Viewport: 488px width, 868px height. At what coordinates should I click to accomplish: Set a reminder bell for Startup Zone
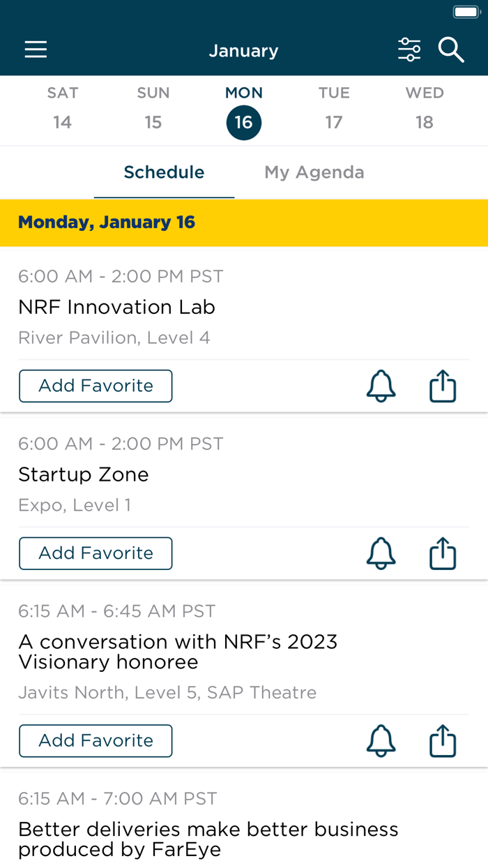pos(381,553)
